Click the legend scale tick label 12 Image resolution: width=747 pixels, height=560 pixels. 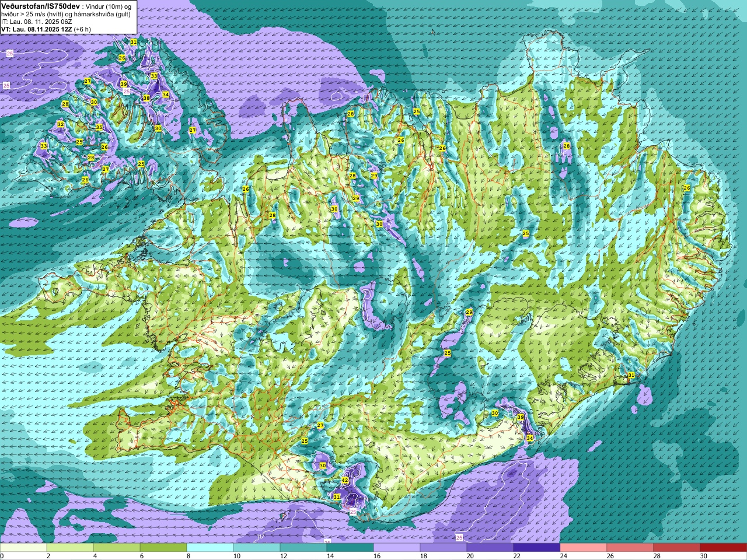coord(284,556)
